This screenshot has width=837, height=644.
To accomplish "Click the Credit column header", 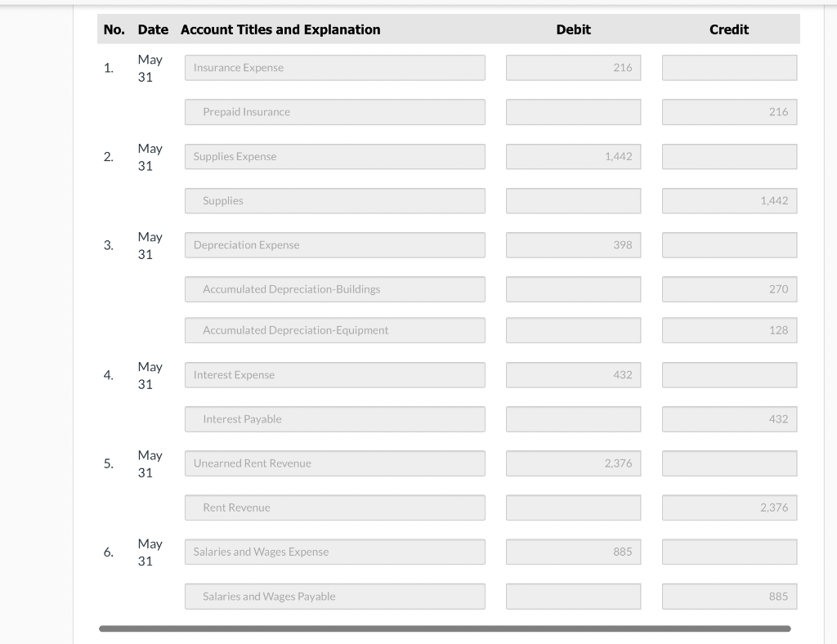I will (x=728, y=29).
